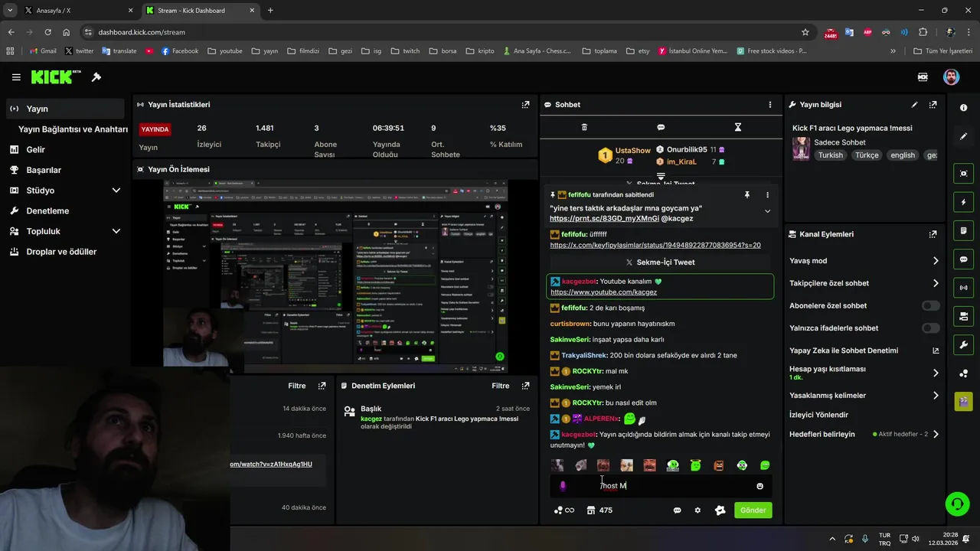The width and height of the screenshot is (980, 551).
Task: Click the note page icon in the right sidebar
Action: [963, 231]
